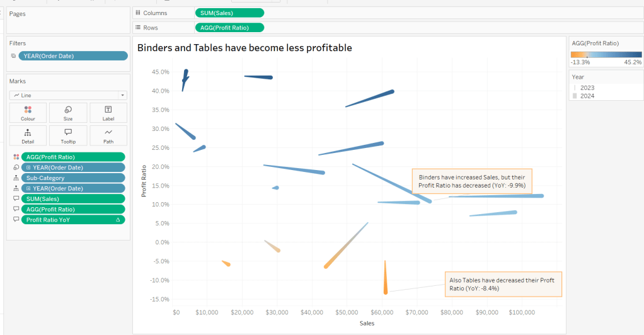
Task: Open the Colour marks card button
Action: pos(28,113)
